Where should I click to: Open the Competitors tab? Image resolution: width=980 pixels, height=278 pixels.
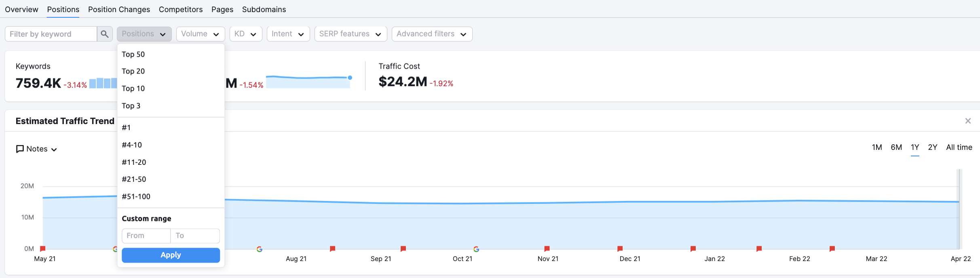point(181,9)
